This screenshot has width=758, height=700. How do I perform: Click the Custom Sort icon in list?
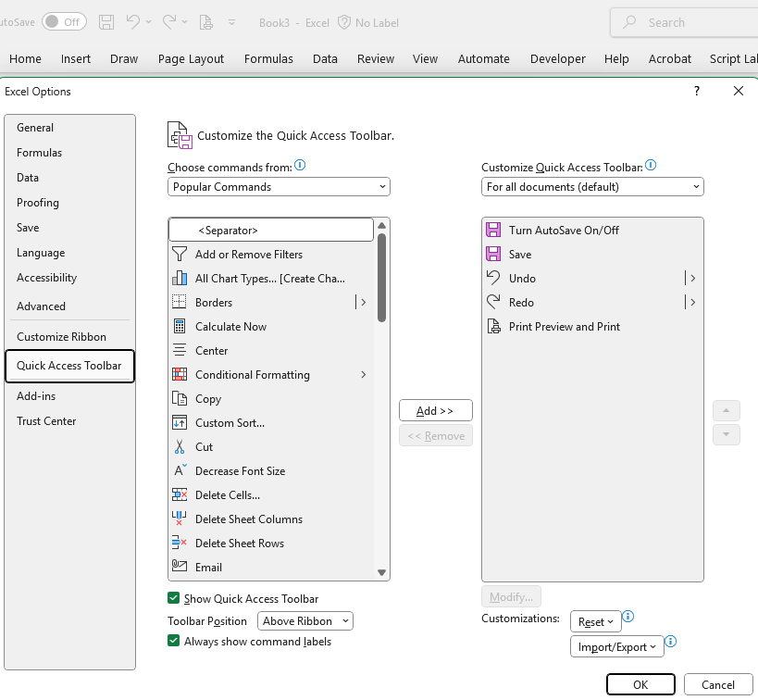click(180, 423)
